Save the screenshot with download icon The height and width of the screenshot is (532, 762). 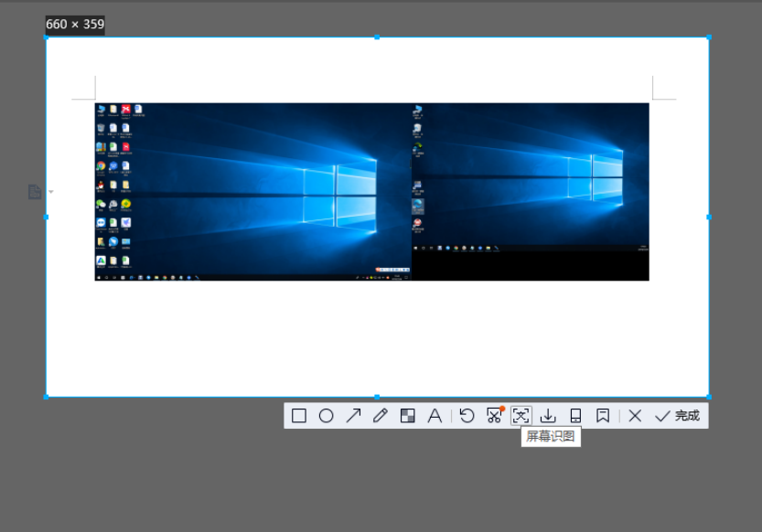548,416
